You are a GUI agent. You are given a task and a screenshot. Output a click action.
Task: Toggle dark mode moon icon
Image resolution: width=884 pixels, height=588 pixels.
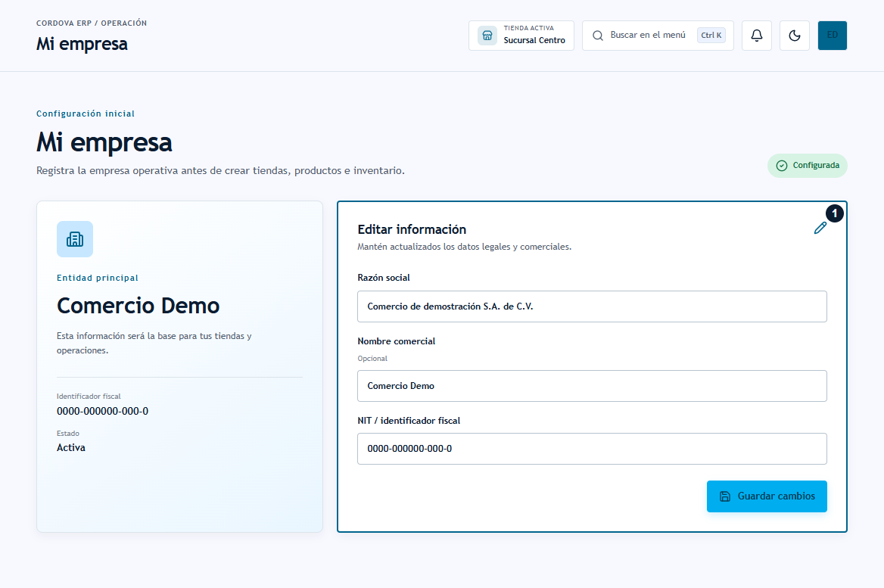click(x=795, y=36)
